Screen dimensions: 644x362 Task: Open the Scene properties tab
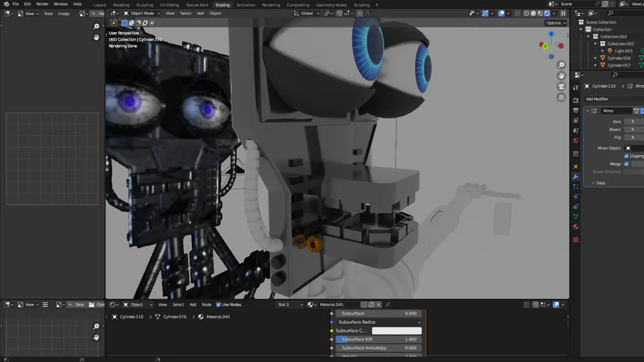click(575, 130)
